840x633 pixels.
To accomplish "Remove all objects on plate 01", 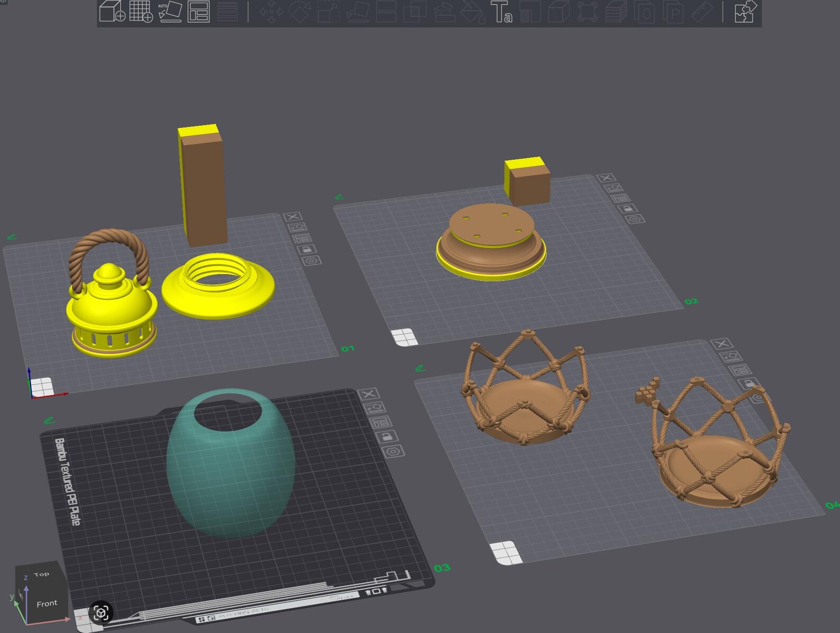I will click(x=292, y=216).
